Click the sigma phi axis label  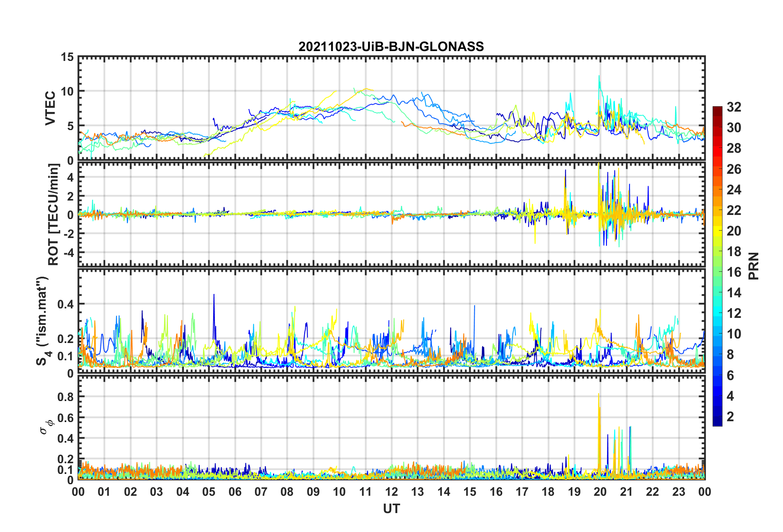[x=46, y=427]
